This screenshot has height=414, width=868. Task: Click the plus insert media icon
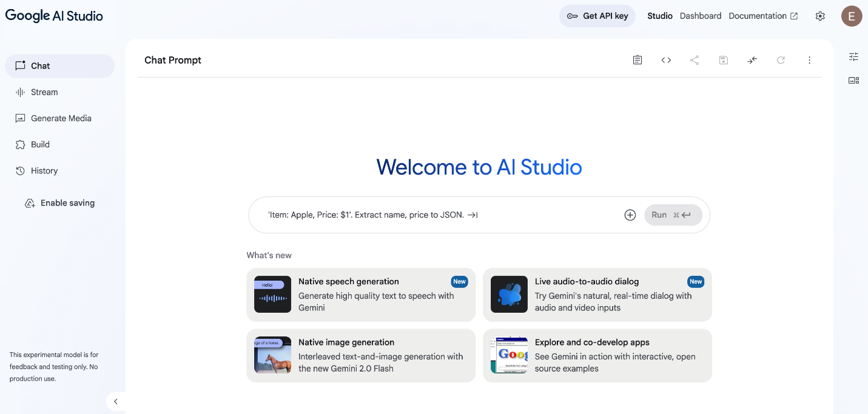coord(630,215)
